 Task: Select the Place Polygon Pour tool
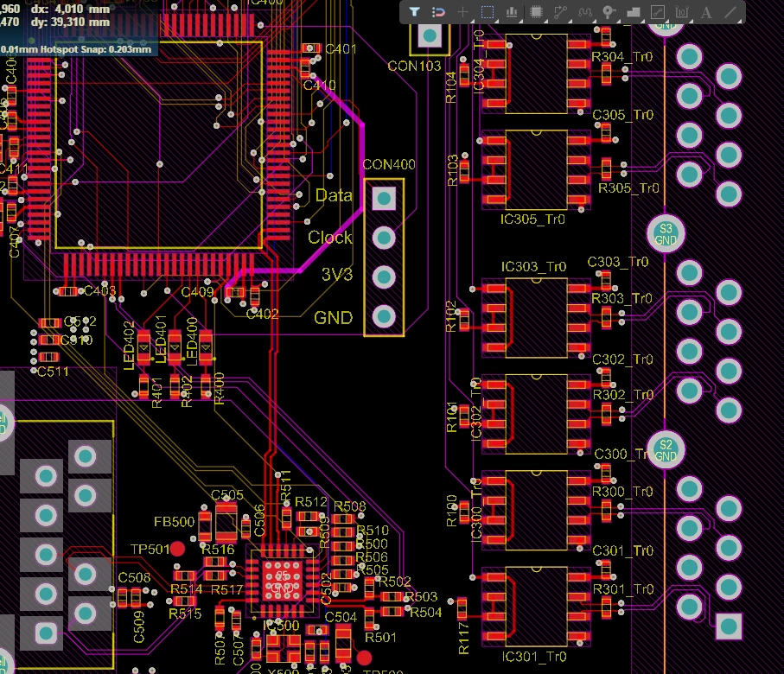tap(634, 12)
